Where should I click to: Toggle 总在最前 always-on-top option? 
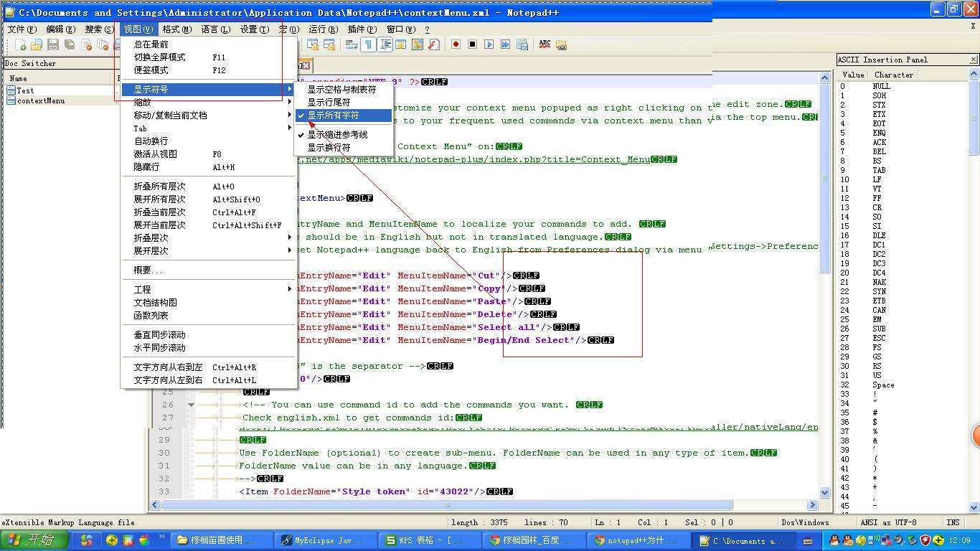[208, 44]
